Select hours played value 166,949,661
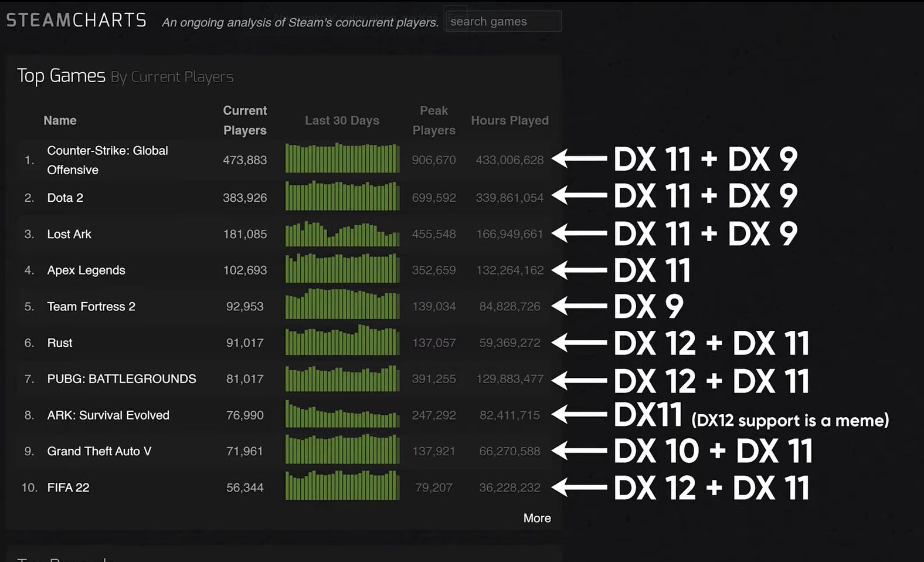Screen dimensions: 924x562 click(510, 234)
